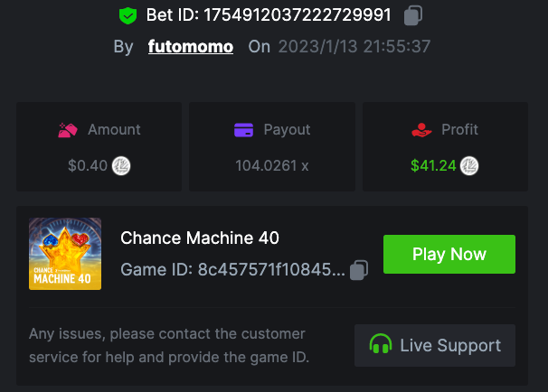Screen dimensions: 548x392
Task: Click the coin icon beside $0.40
Action: pos(120,166)
